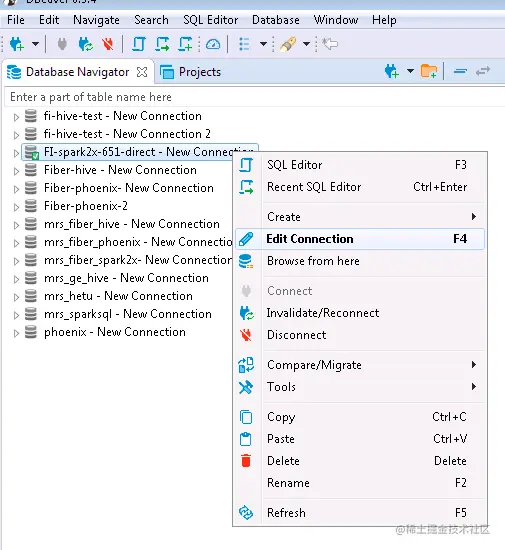Viewport: 505px width, 550px height.
Task: Click the New SQL Script toolbar icon
Action: (186, 44)
